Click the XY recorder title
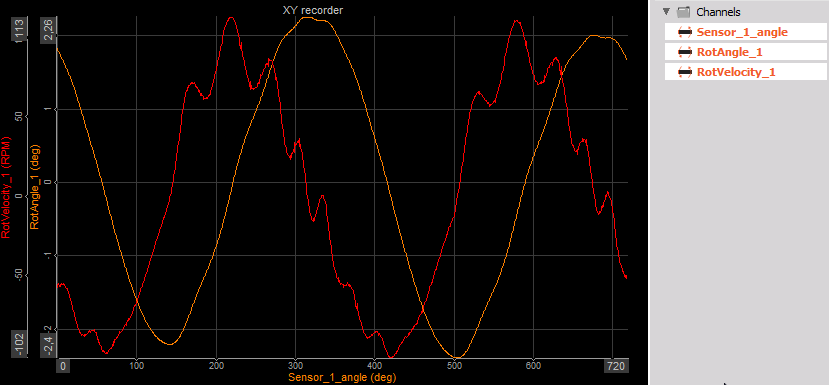 312,10
